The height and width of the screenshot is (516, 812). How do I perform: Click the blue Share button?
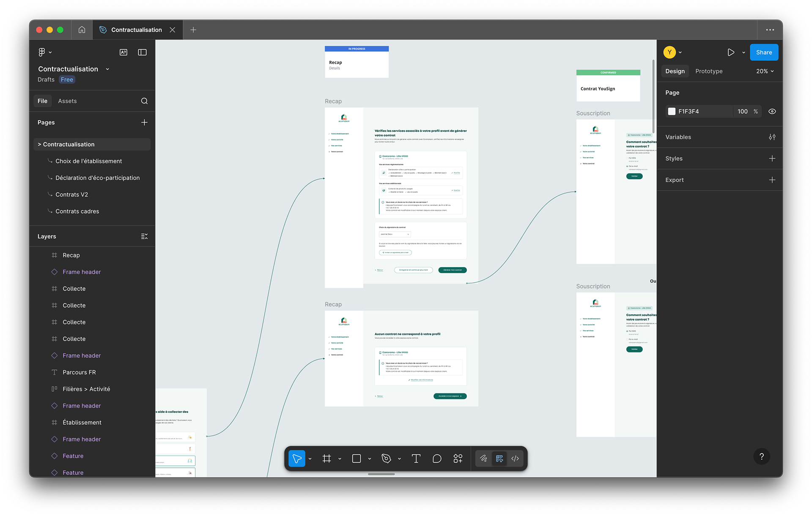pos(764,52)
